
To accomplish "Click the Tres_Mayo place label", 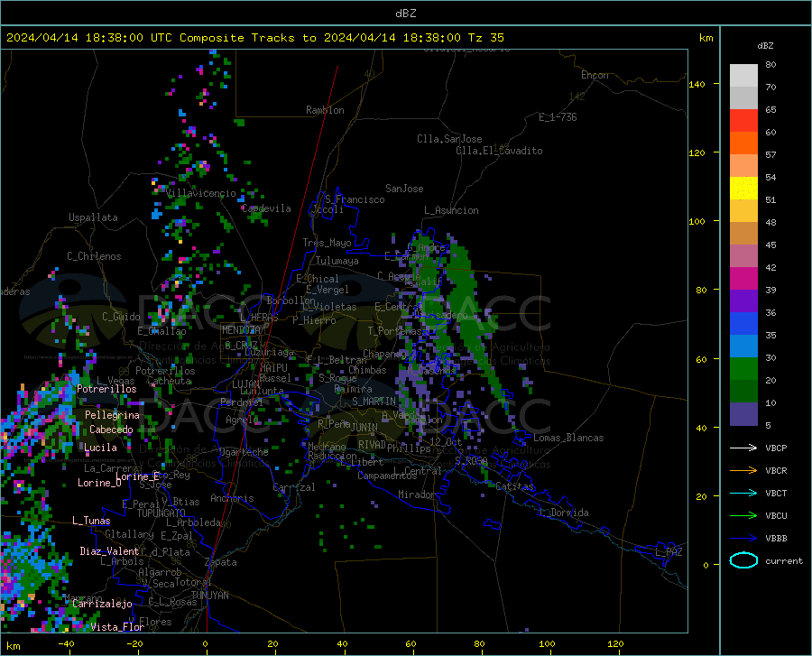I will (327, 243).
